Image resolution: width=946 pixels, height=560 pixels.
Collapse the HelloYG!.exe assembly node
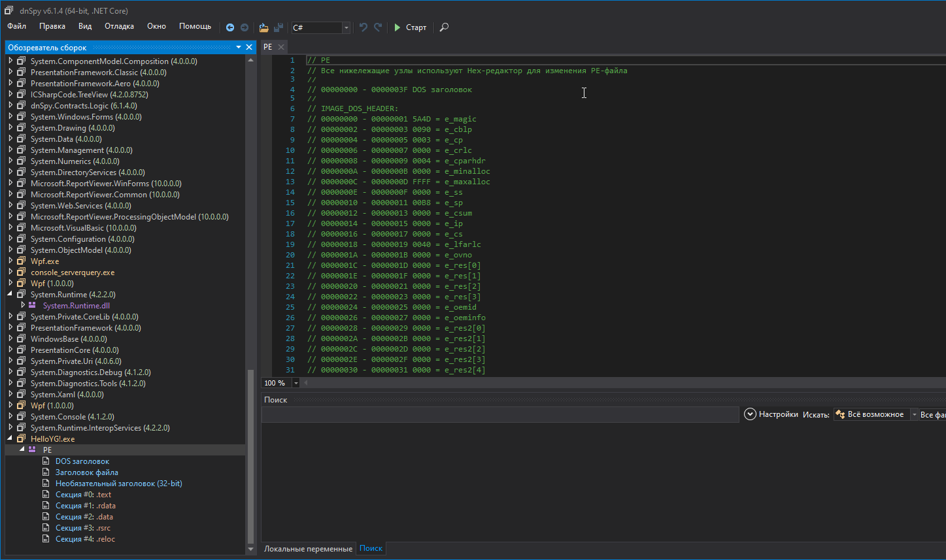[x=10, y=439]
